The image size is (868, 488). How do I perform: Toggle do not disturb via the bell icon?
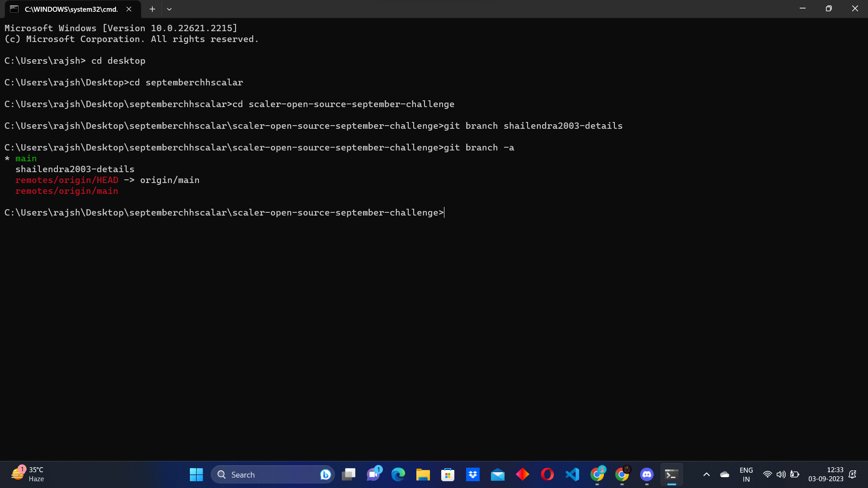click(x=853, y=474)
